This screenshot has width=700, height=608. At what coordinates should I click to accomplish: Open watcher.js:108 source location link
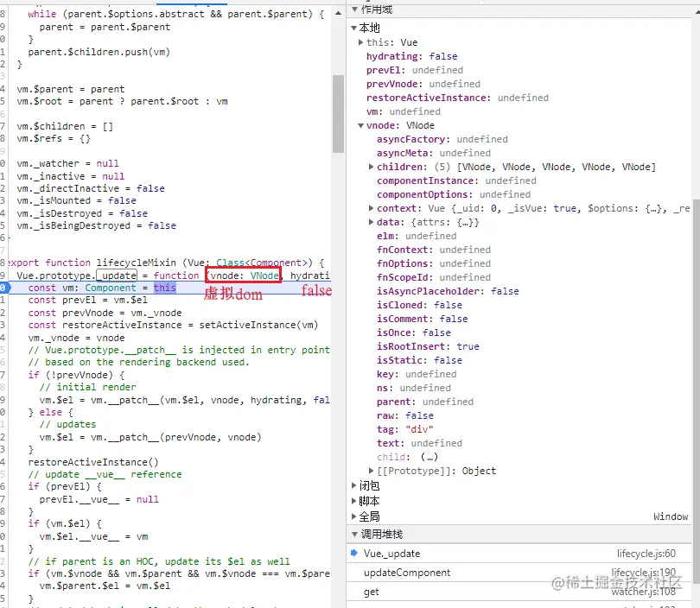coord(643,592)
